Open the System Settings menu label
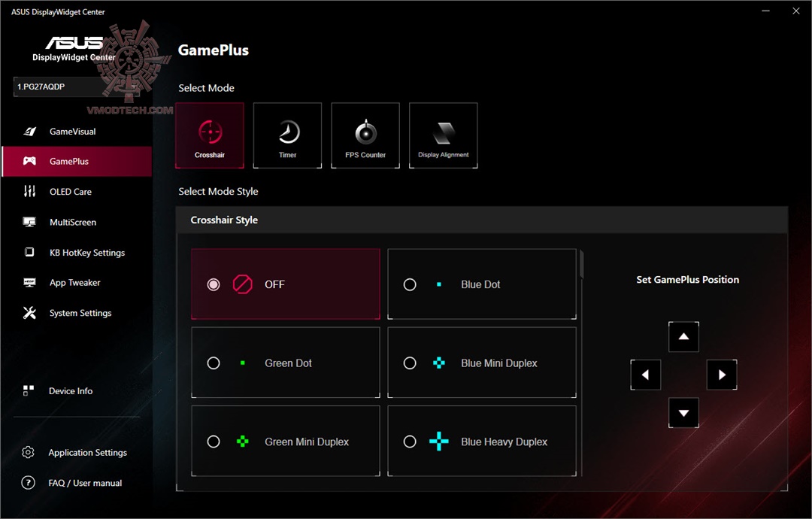Viewport: 812px width, 519px height. click(x=80, y=313)
